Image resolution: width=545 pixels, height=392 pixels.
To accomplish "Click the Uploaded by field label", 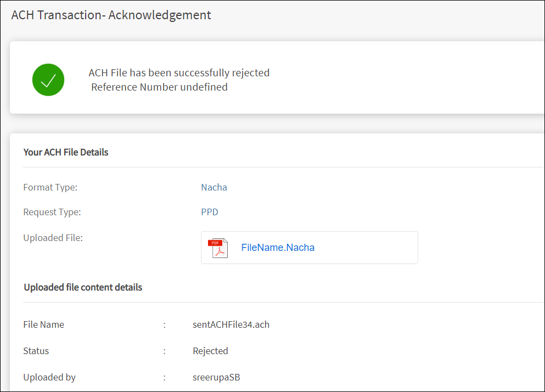I will (49, 377).
